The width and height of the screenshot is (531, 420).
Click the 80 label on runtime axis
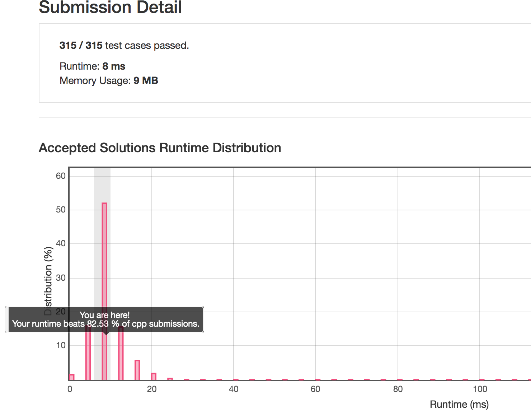click(x=398, y=389)
